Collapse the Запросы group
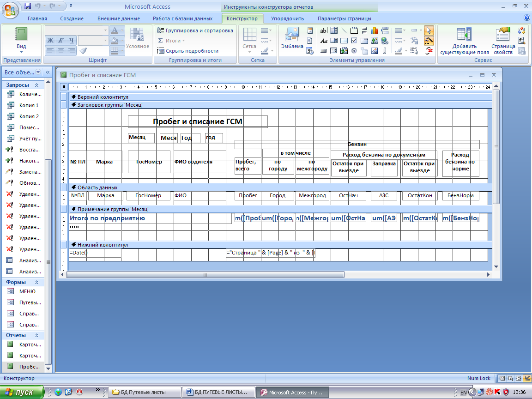 click(x=36, y=85)
